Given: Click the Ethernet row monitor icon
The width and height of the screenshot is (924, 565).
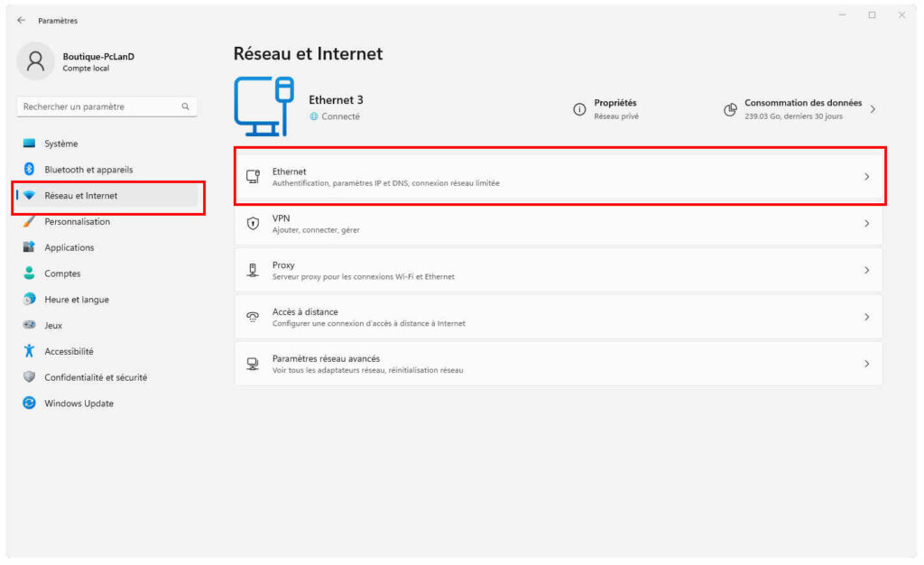Looking at the screenshot, I should pos(253,176).
